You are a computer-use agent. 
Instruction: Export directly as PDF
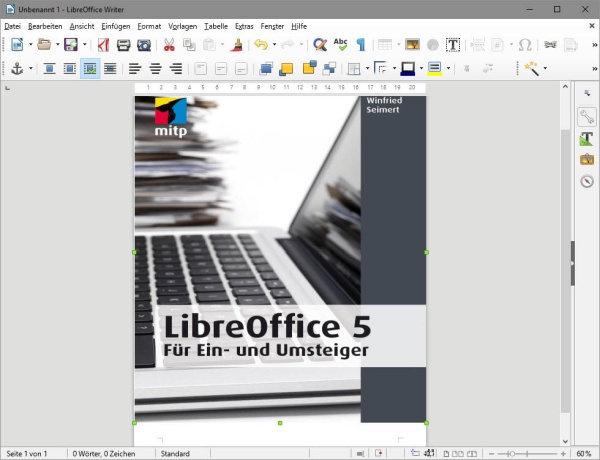pos(103,45)
